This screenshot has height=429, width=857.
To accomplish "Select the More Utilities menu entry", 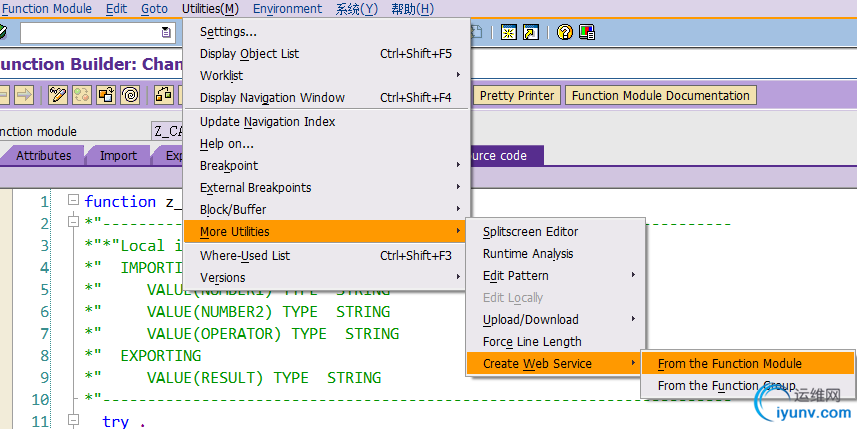I will coord(326,232).
